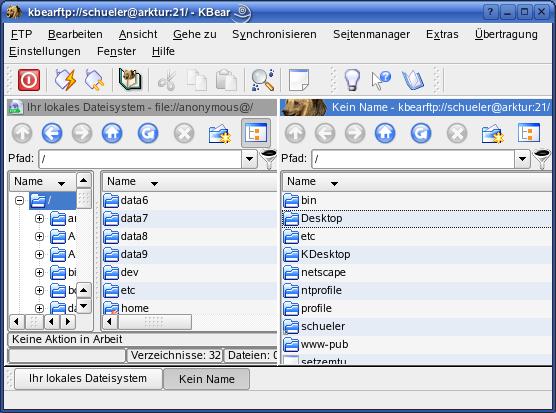Screen dimensions: 556x413
Task: Click the local file list horizontal scrollbar
Action: coord(190,322)
